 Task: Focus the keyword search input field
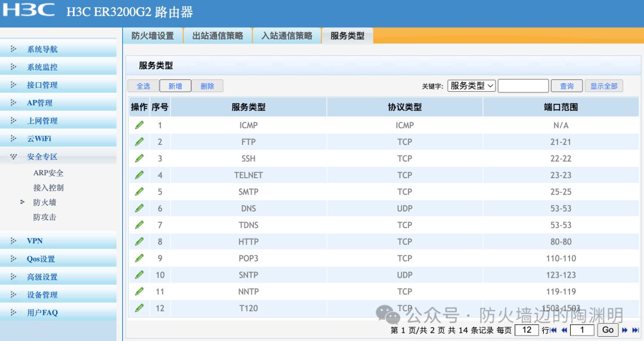523,86
